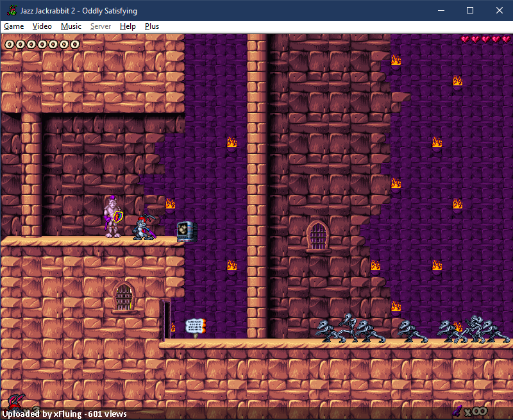Image resolution: width=513 pixels, height=420 pixels.
Task: Click the Jazz rabbit player character
Action: (x=146, y=227)
